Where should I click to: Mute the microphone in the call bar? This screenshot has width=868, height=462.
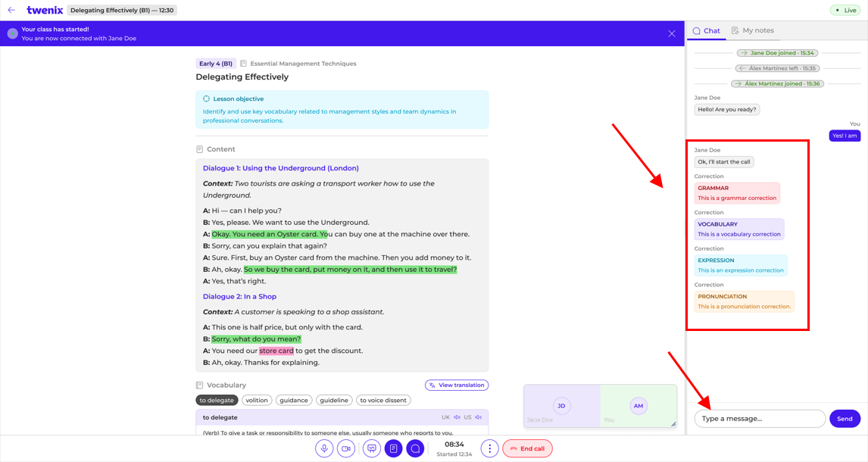coord(324,448)
